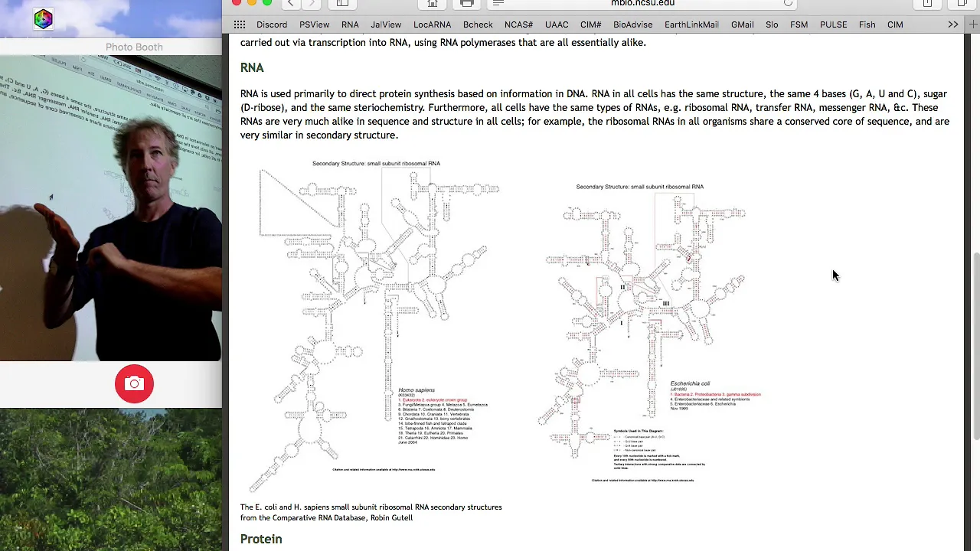This screenshot has height=551, width=980.
Task: Open the LocARNA bookmark
Action: click(432, 24)
